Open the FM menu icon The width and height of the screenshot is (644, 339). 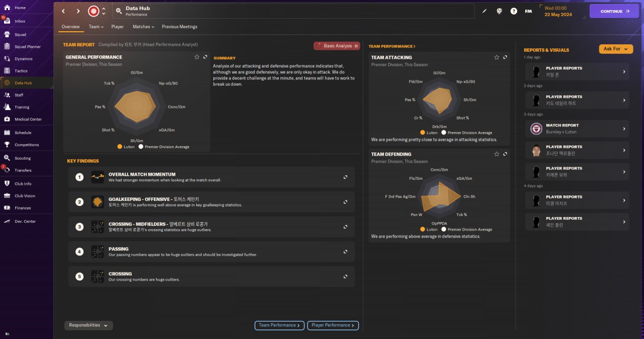[528, 11]
